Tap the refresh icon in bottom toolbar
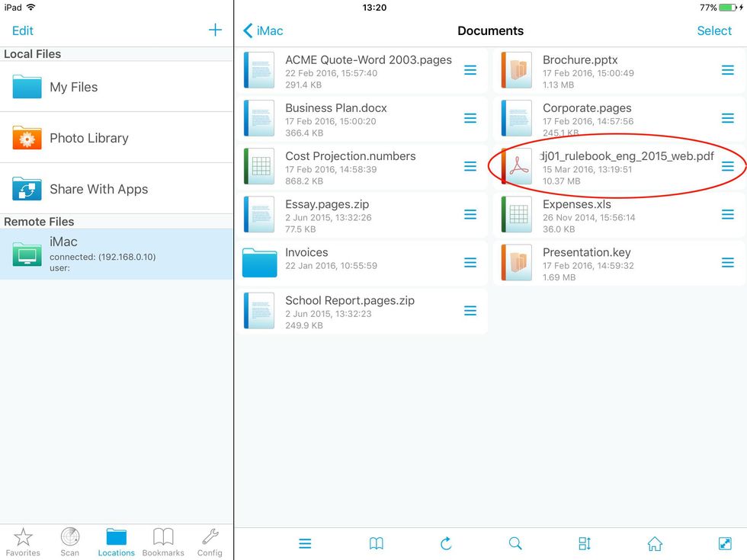The width and height of the screenshot is (747, 560). [446, 543]
